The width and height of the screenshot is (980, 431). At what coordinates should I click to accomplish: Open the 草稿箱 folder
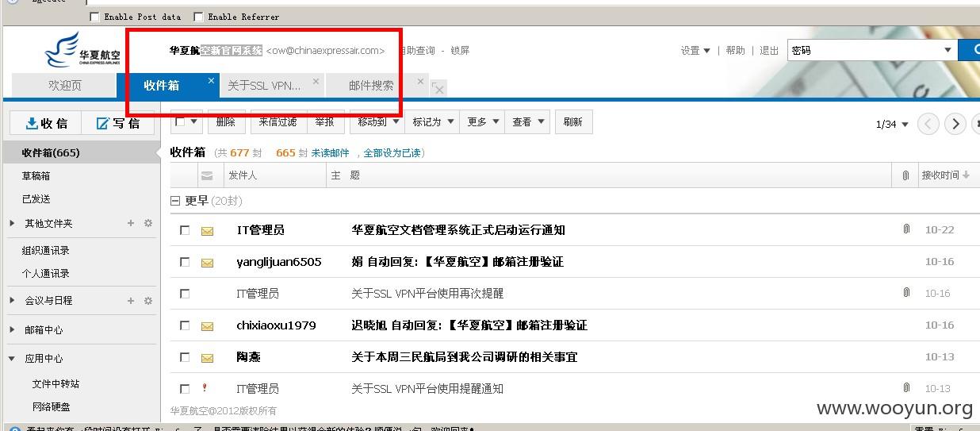tap(36, 176)
